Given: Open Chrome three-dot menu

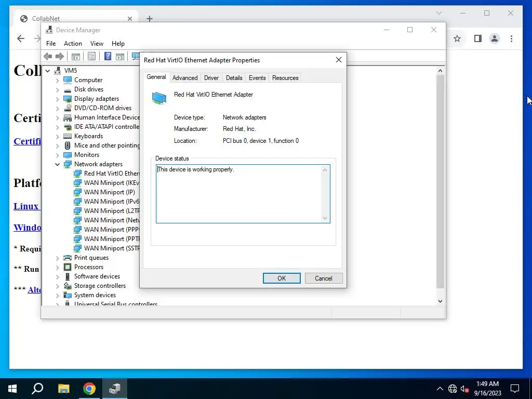Looking at the screenshot, I should tap(511, 38).
